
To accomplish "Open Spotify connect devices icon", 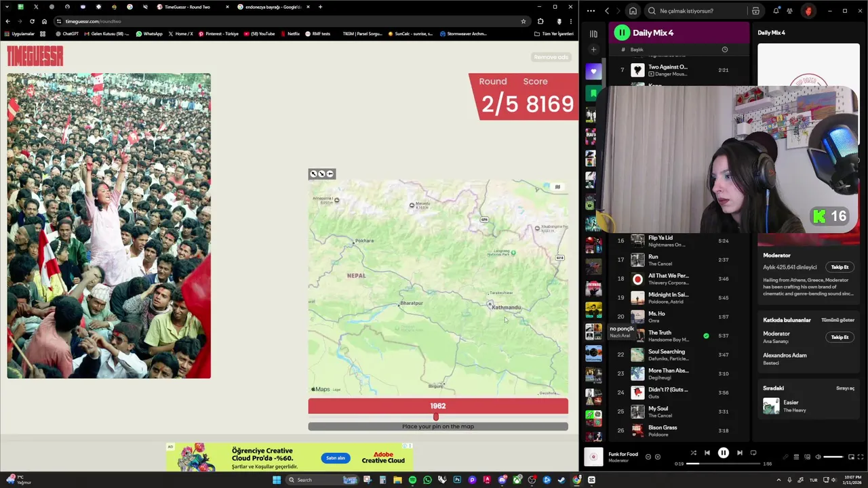I will click(x=807, y=457).
